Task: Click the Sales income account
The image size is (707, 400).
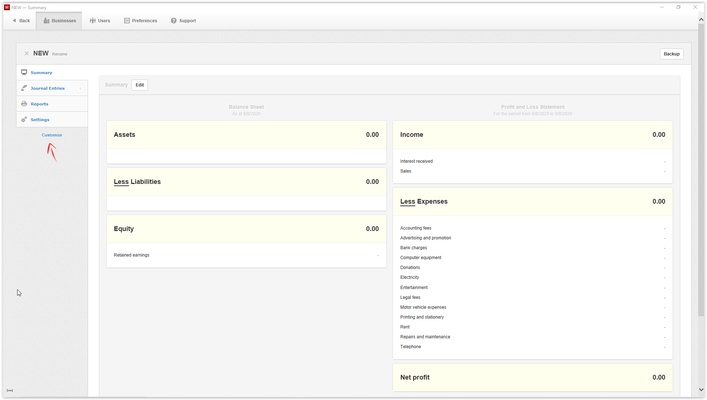Action: (405, 171)
